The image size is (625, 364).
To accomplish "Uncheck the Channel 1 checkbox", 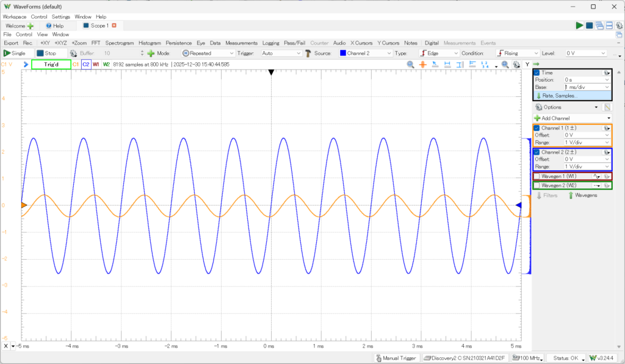I will coord(537,128).
